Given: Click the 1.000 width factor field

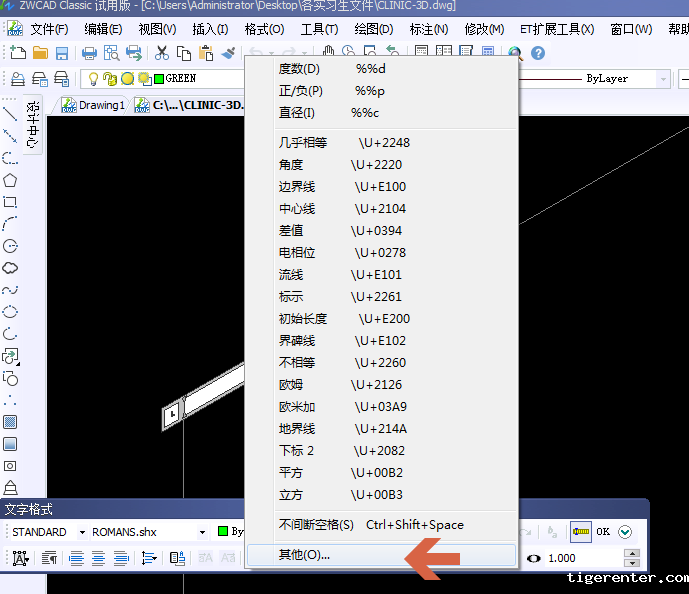Looking at the screenshot, I should point(584,558).
